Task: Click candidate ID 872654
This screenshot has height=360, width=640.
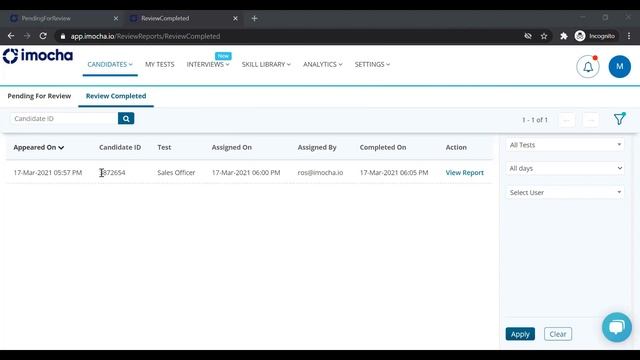Action: pos(112,173)
